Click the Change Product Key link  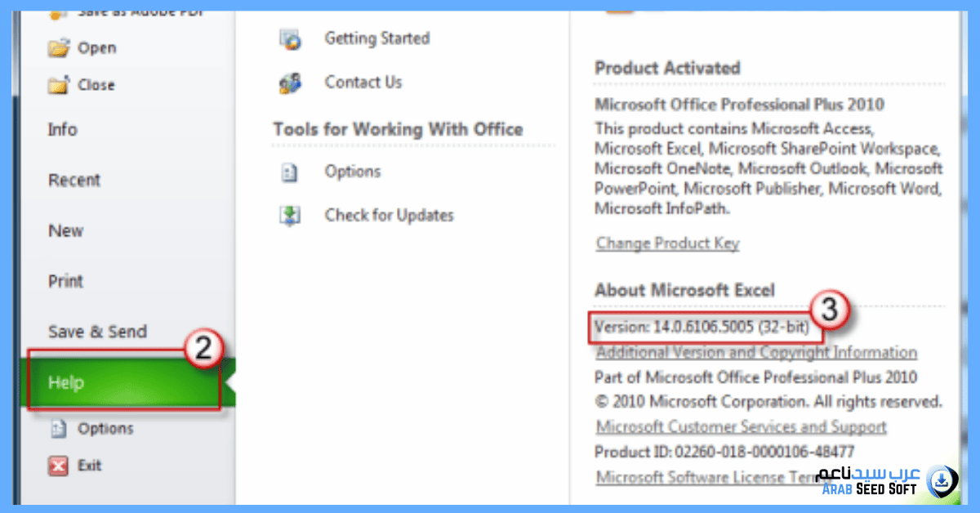click(667, 243)
